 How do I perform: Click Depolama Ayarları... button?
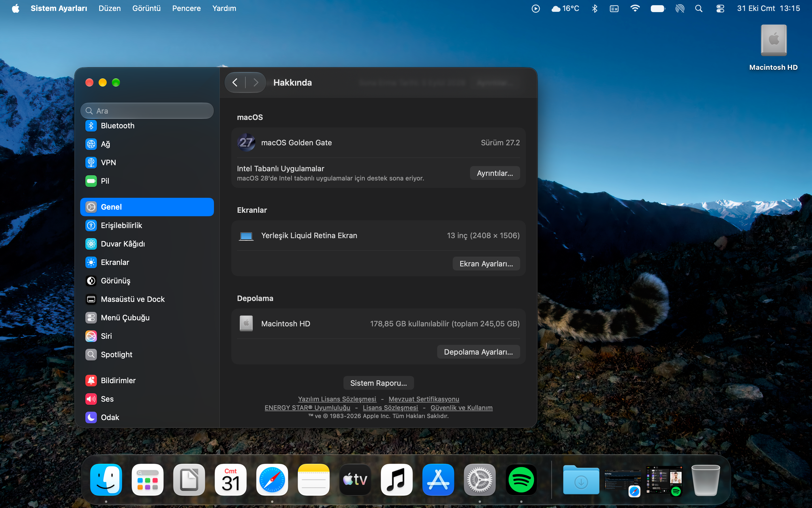coord(478,352)
